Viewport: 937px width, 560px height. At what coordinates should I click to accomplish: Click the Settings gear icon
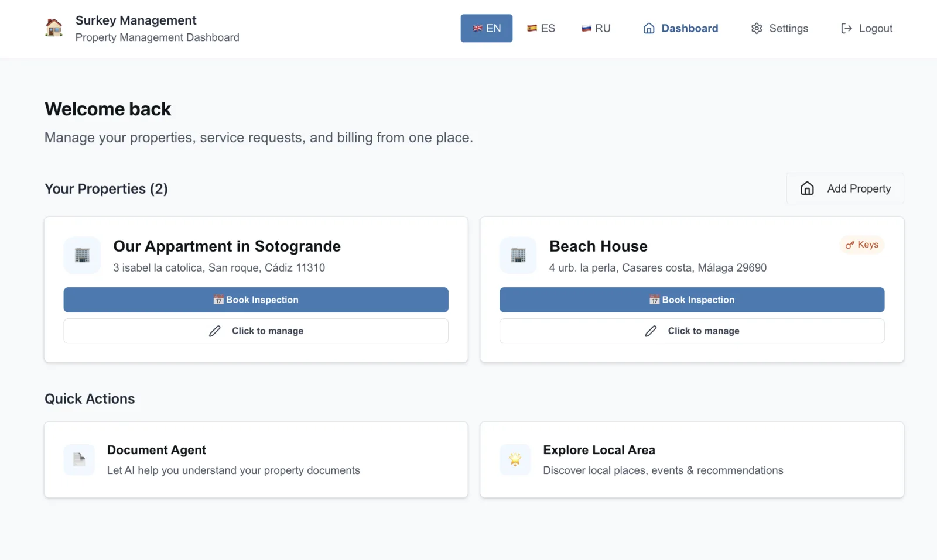click(x=757, y=28)
